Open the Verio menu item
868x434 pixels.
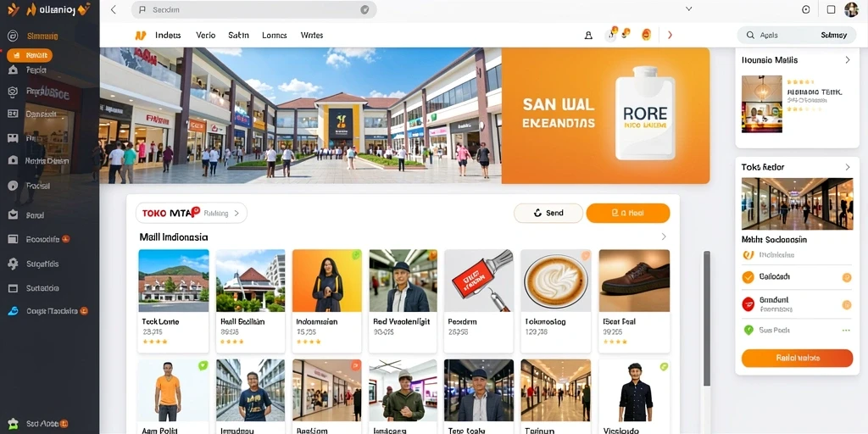click(x=205, y=35)
